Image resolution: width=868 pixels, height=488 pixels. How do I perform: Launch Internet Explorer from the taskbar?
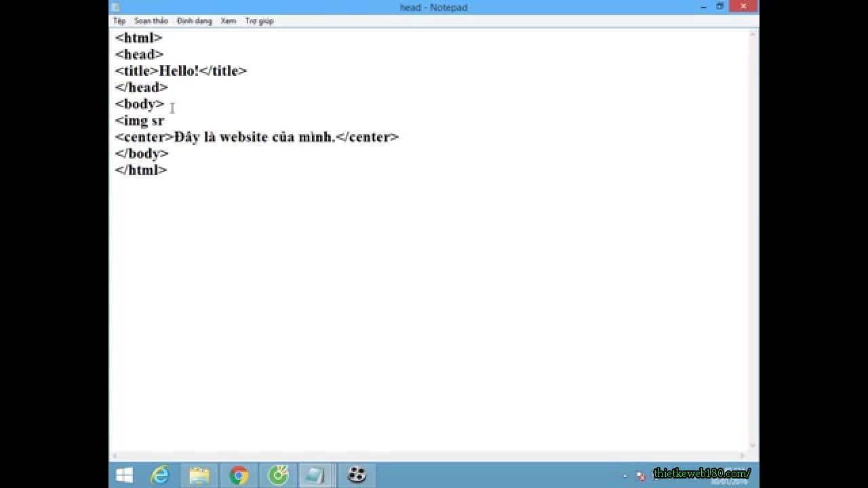pyautogui.click(x=160, y=476)
